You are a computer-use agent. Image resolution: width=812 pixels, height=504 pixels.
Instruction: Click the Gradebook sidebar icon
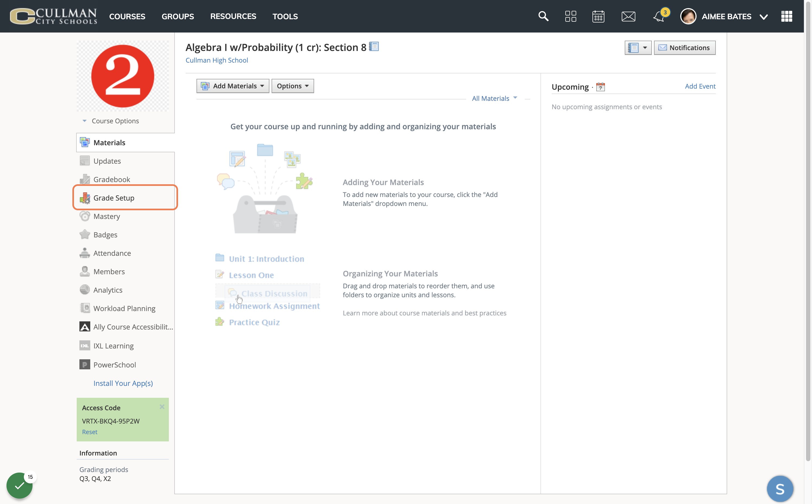(x=85, y=179)
